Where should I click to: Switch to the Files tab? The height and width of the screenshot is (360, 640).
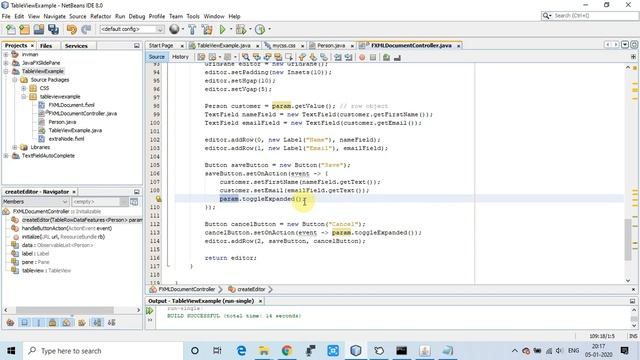[46, 46]
